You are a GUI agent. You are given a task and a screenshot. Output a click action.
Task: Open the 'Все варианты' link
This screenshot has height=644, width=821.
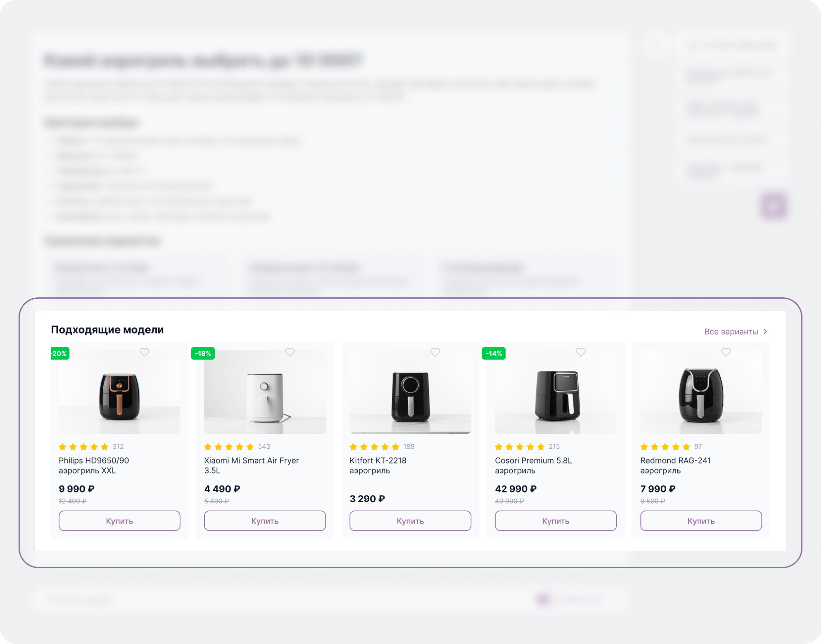731,332
